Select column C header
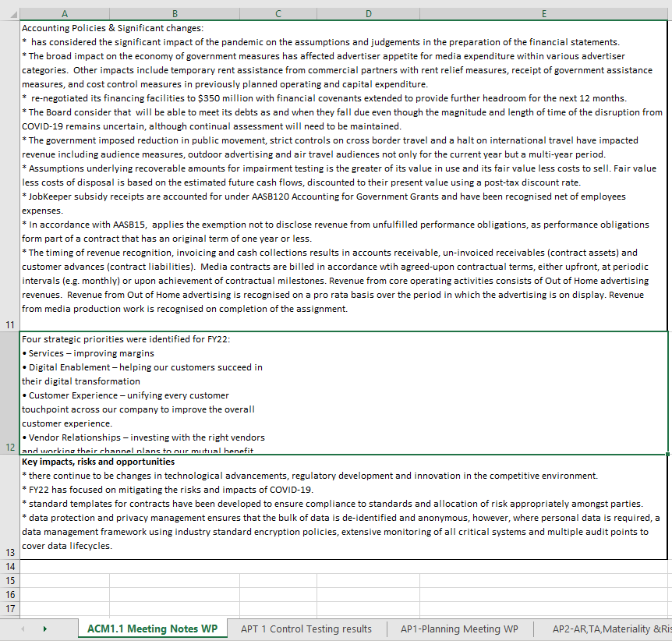 pos(278,14)
